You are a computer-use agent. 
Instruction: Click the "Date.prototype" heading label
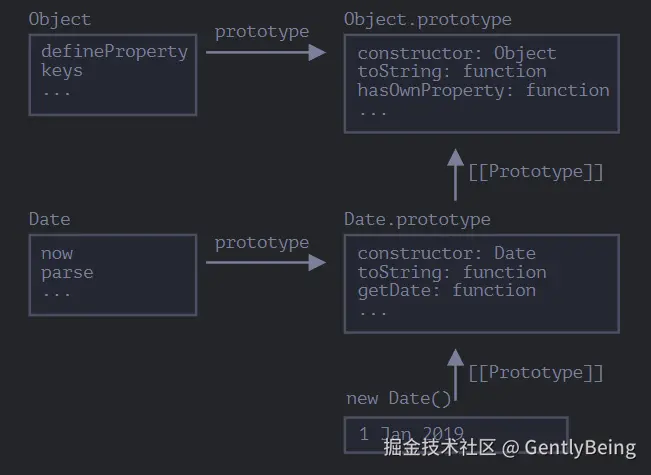coord(417,219)
